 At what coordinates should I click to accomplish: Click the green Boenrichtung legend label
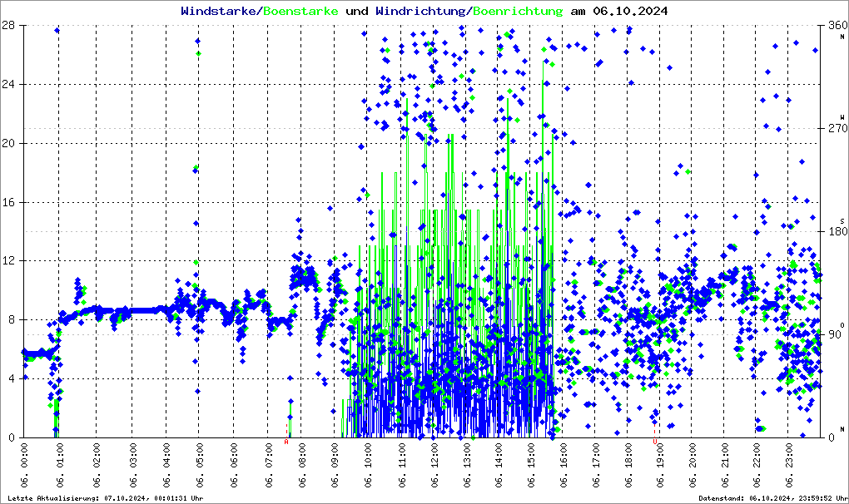click(x=519, y=11)
